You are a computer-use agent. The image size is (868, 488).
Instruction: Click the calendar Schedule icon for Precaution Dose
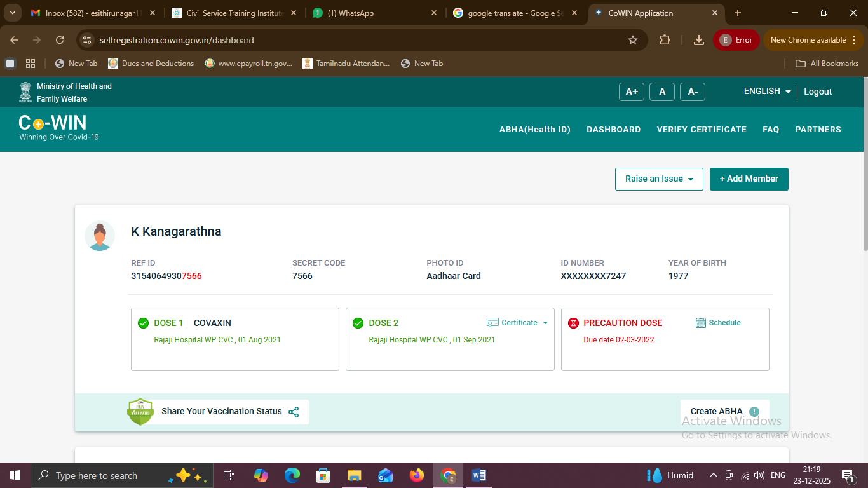701,323
